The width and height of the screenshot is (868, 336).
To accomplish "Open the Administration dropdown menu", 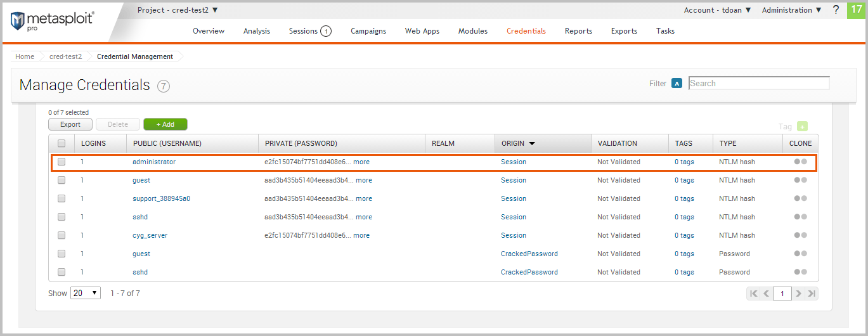I will (x=791, y=10).
